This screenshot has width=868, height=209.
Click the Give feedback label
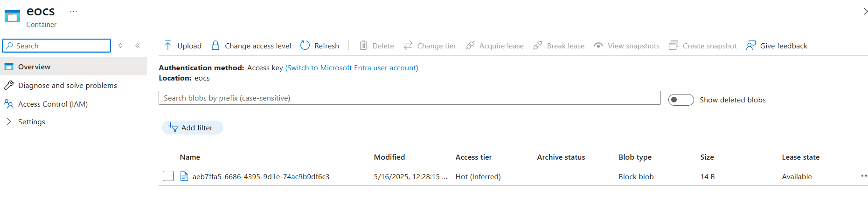[x=784, y=46]
